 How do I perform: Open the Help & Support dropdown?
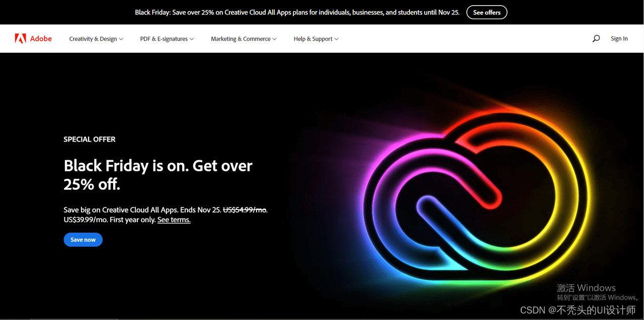[316, 39]
